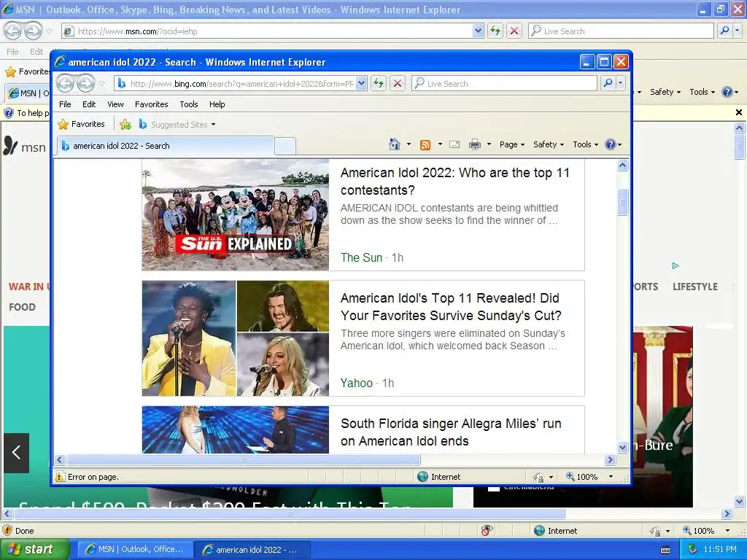The height and width of the screenshot is (560, 747).
Task: Click the Print icon in front window
Action: [x=474, y=144]
